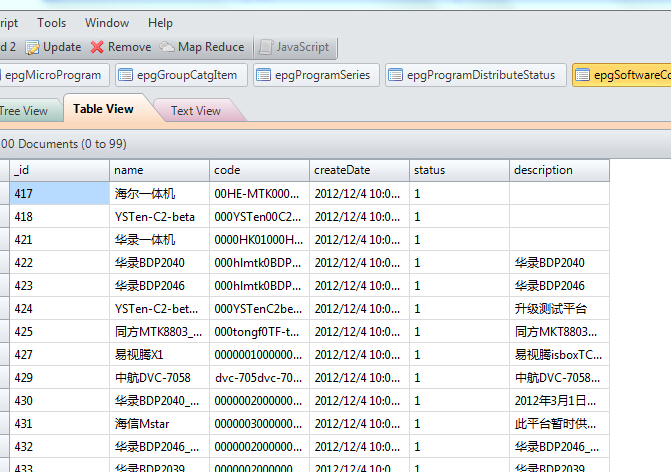Select the _id cell 421
671x472 pixels.
(59, 240)
